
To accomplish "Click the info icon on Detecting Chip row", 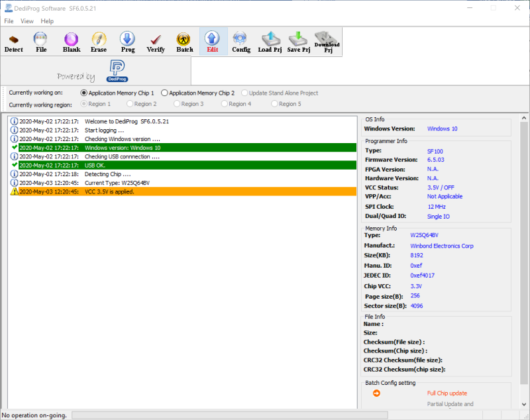I will coord(14,174).
